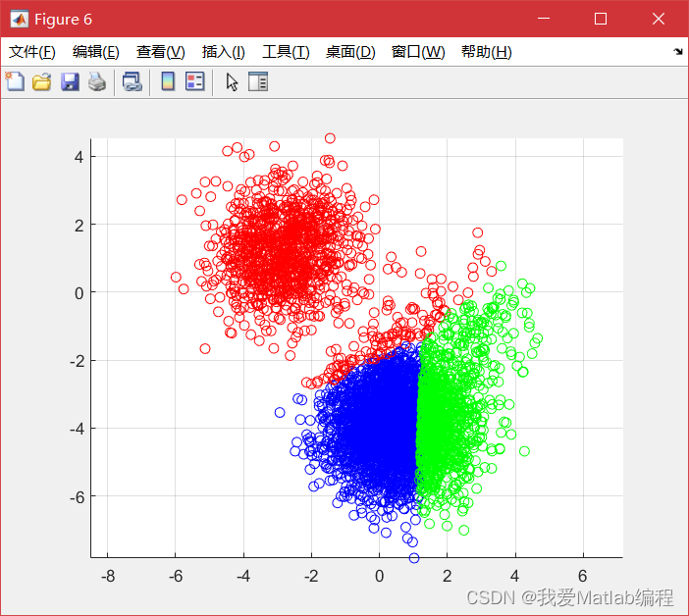
Task: Open the 工具(T) menu
Action: click(x=286, y=52)
